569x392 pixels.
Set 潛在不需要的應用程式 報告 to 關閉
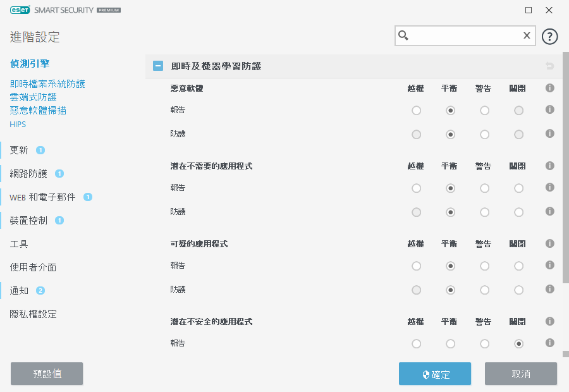(x=518, y=188)
